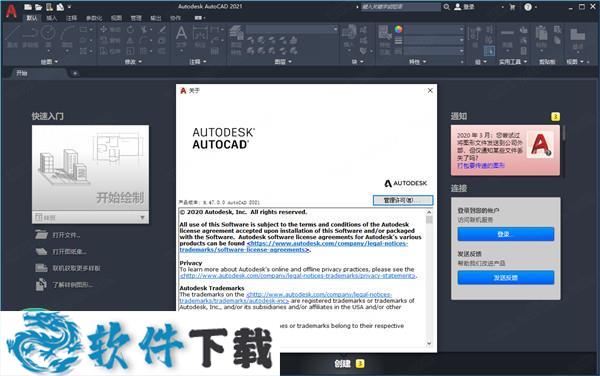Select the Line tool in Draw panel
600x376 pixels.
coord(12,37)
